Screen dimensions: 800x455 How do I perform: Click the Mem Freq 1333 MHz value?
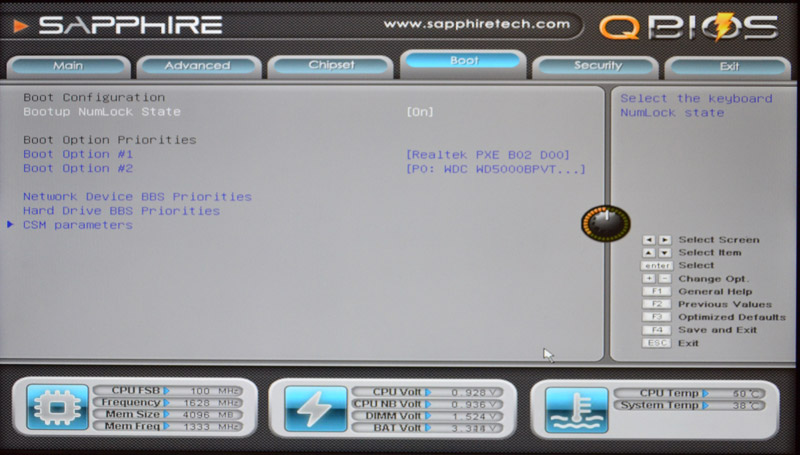[211, 426]
